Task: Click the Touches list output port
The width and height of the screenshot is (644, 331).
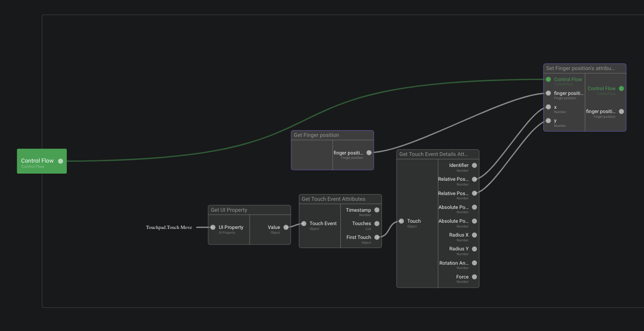Action: pyautogui.click(x=377, y=224)
